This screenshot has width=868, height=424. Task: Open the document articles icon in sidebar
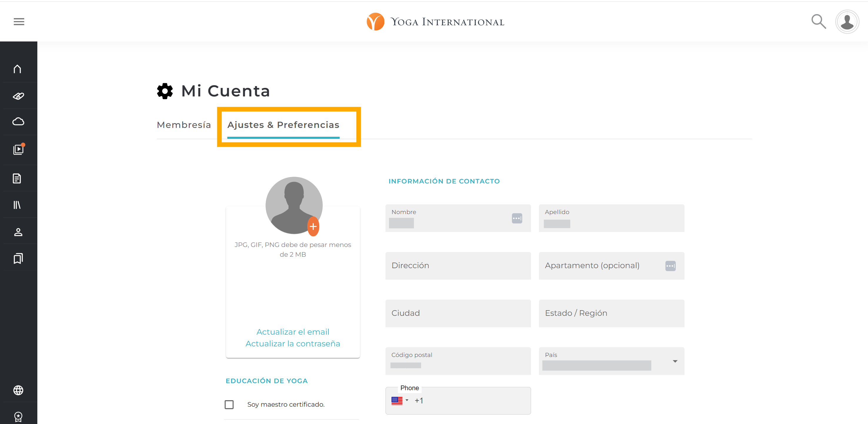pos(17,178)
